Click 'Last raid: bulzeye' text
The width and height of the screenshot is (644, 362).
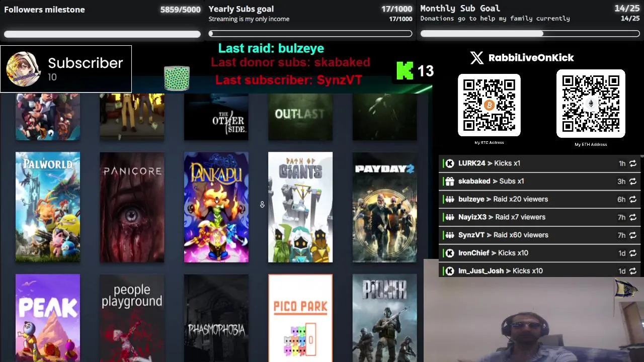click(x=271, y=48)
